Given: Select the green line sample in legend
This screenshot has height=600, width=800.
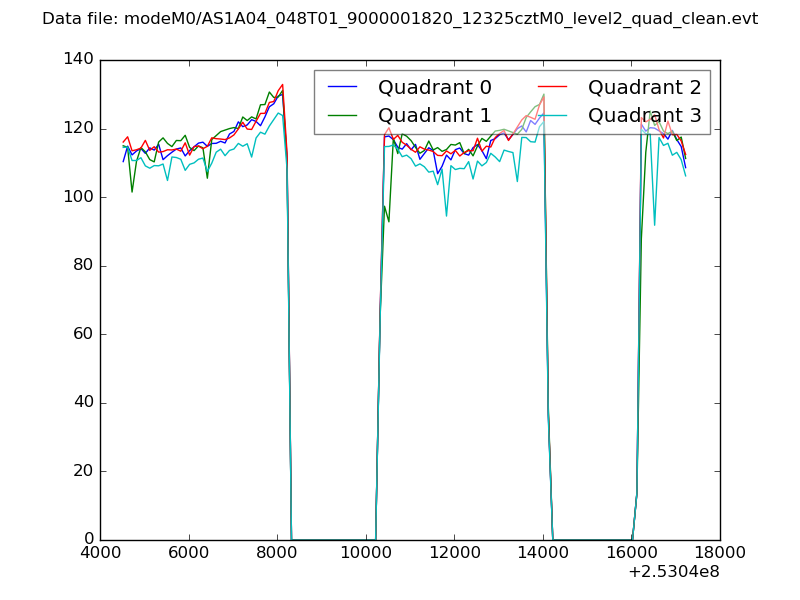Looking at the screenshot, I should tap(342, 116).
